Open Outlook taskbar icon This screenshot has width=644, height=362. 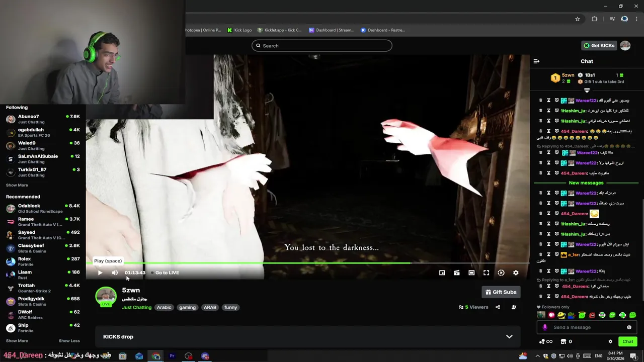pyautogui.click(x=139, y=356)
